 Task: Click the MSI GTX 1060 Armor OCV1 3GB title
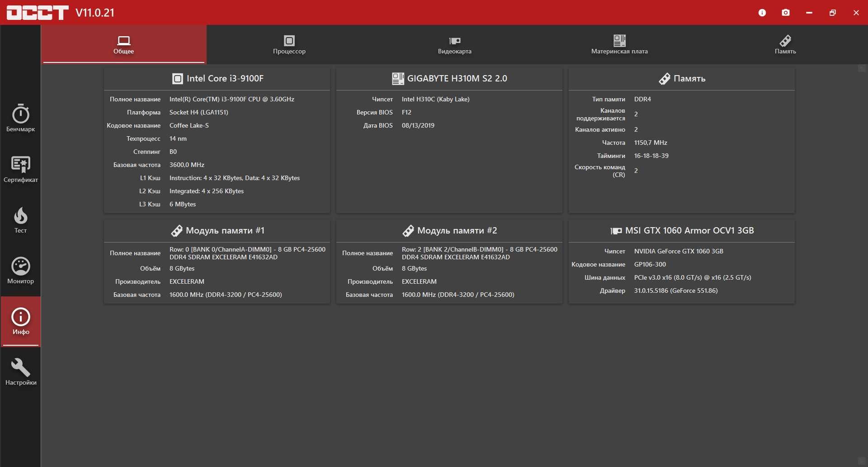[x=689, y=230]
